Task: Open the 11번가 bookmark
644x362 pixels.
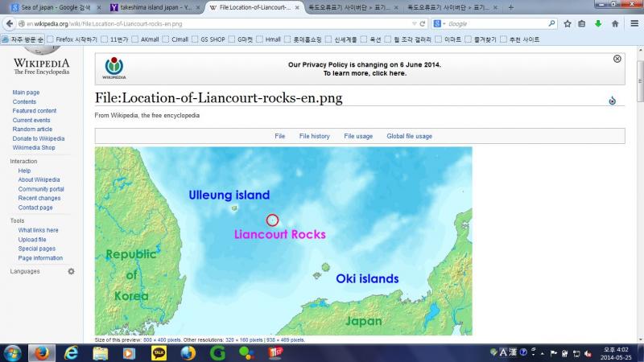Action: [115, 39]
